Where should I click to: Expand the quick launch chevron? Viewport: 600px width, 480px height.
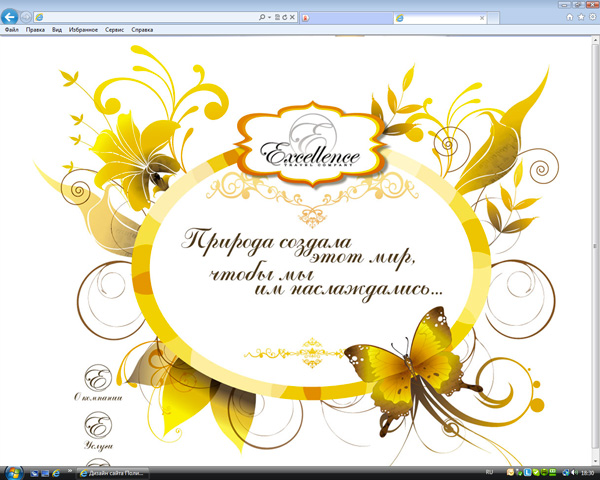pyautogui.click(x=70, y=471)
